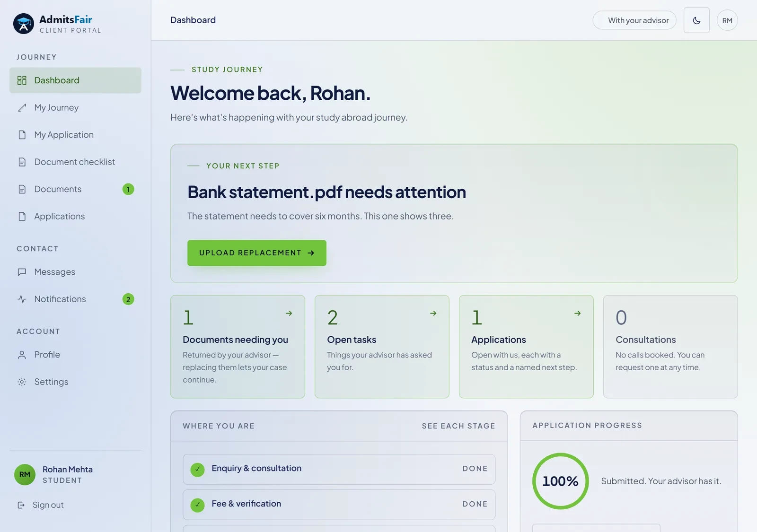757x532 pixels.
Task: Click the Settings gear icon
Action: coord(22,382)
